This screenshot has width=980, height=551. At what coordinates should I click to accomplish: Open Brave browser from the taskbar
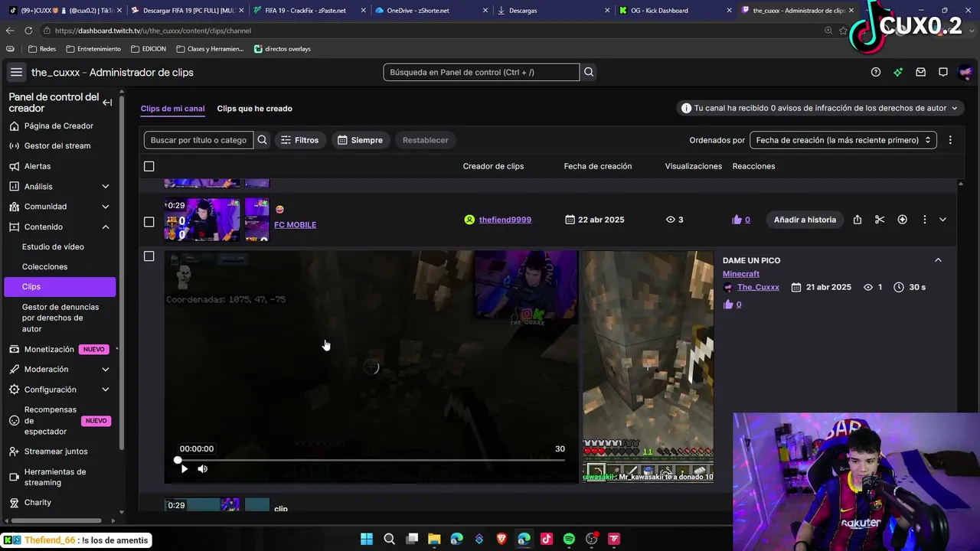pos(501,539)
